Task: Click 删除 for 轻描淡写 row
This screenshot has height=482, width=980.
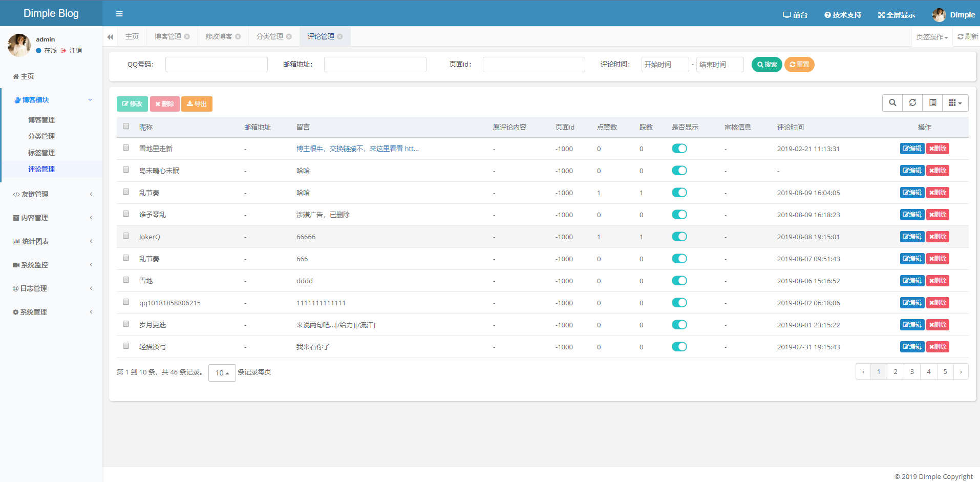Action: point(938,347)
